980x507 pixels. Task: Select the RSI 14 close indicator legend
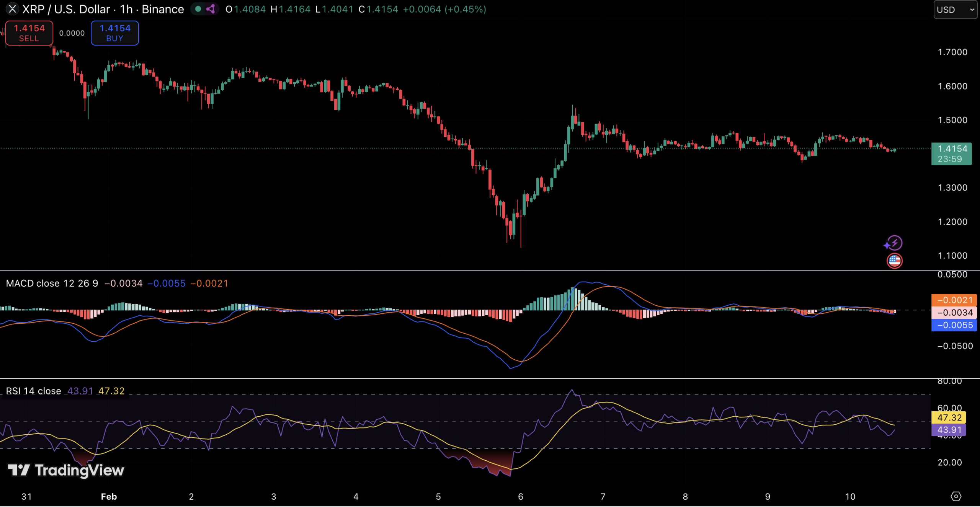tap(34, 391)
